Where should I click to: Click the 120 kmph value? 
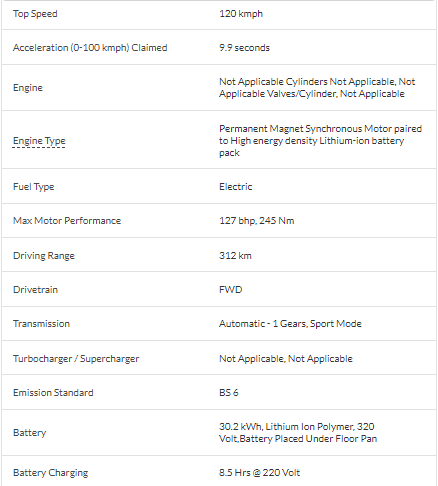(241, 14)
